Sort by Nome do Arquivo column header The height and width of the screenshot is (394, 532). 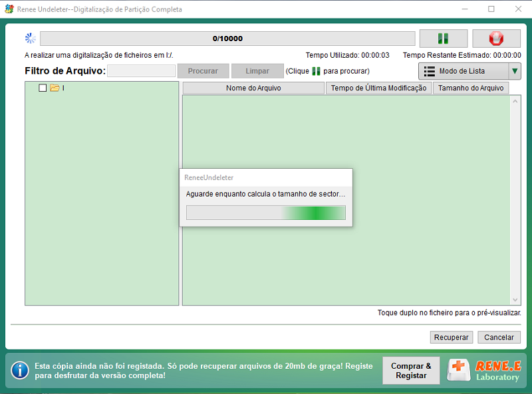(253, 88)
